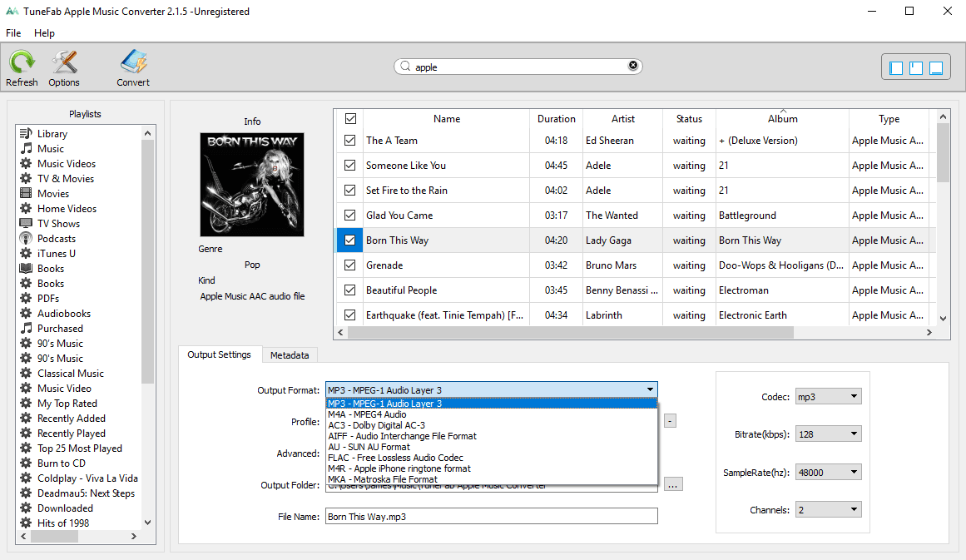Open the Codec dropdown
The image size is (966, 560).
tap(828, 397)
